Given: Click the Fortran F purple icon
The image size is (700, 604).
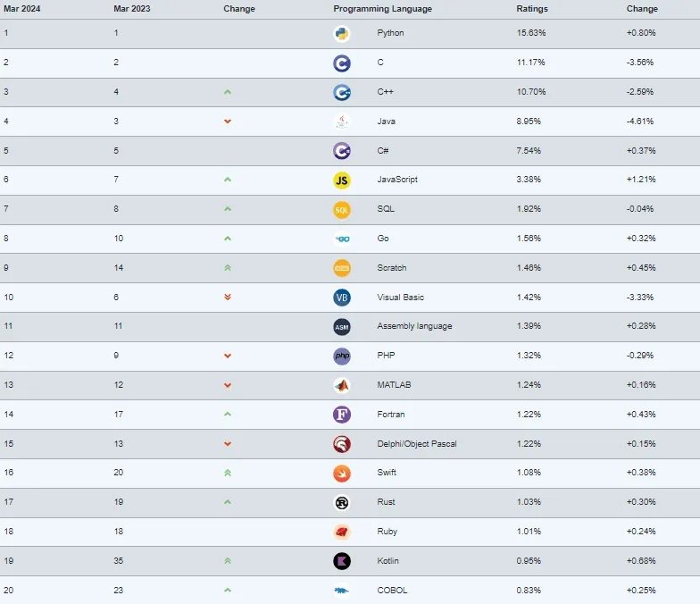Looking at the screenshot, I should tap(342, 415).
